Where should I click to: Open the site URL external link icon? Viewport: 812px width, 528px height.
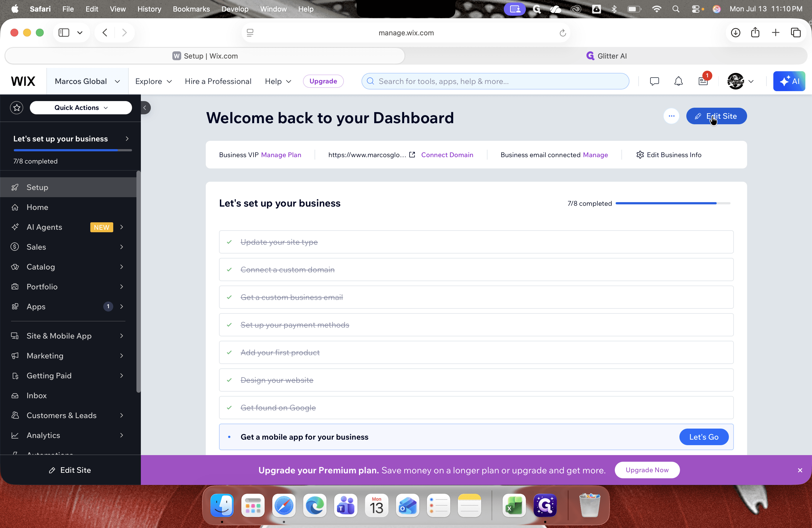(x=412, y=155)
